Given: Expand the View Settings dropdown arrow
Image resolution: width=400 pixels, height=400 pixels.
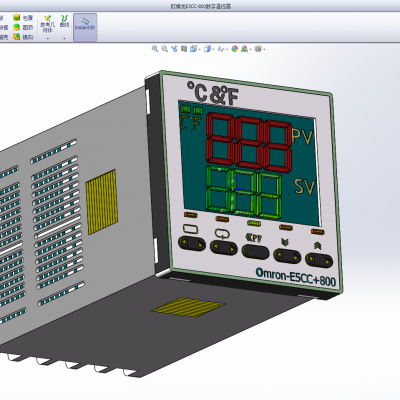Looking at the screenshot, I should coord(264,50).
